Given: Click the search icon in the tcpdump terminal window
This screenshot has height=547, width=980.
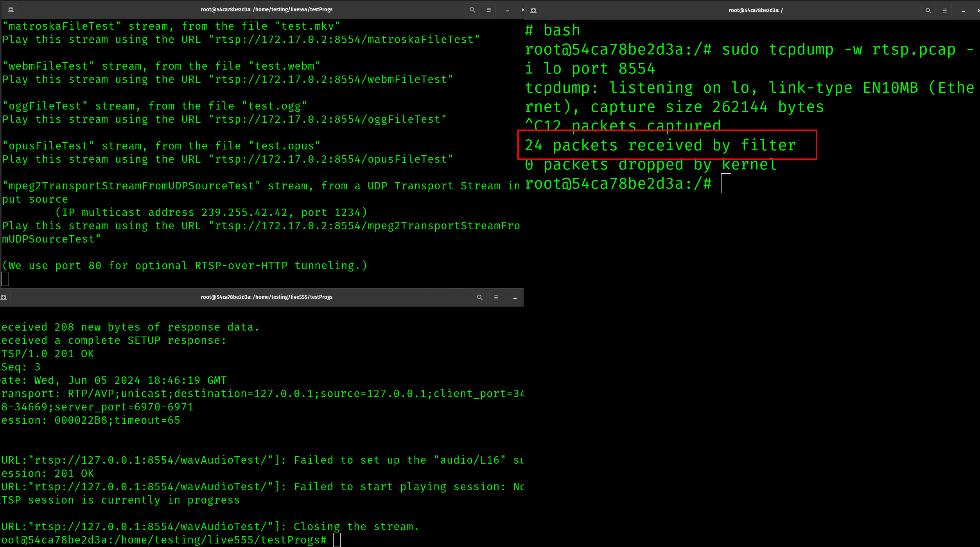Looking at the screenshot, I should (x=928, y=11).
